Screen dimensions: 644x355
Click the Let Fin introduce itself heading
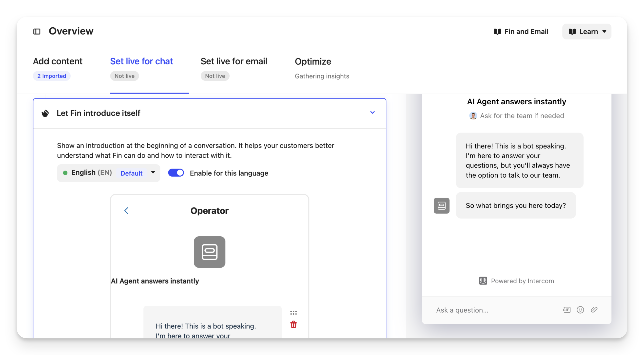click(x=98, y=113)
